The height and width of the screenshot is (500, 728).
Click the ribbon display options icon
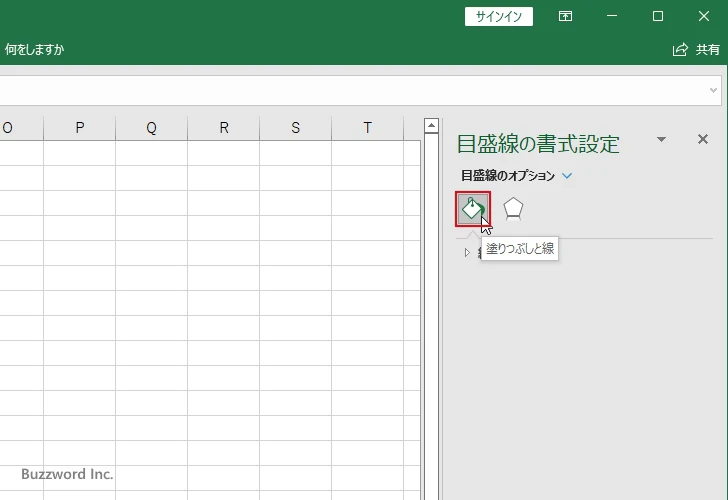click(x=566, y=17)
